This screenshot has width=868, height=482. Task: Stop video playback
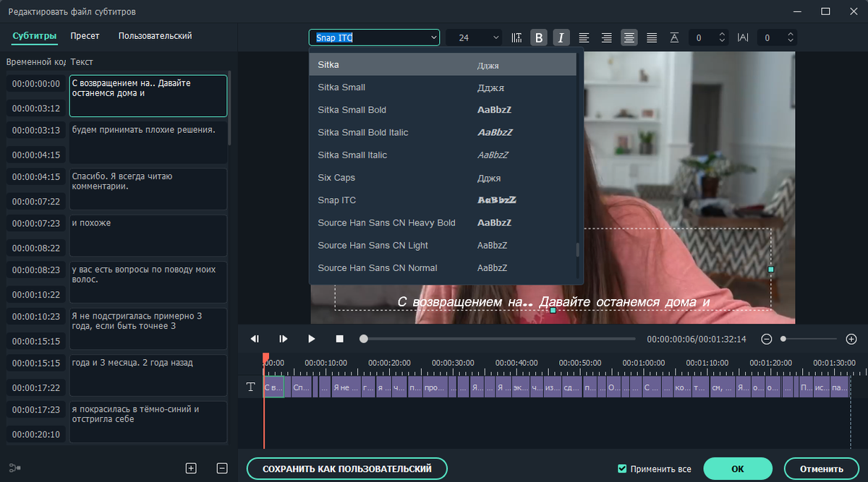pos(339,338)
